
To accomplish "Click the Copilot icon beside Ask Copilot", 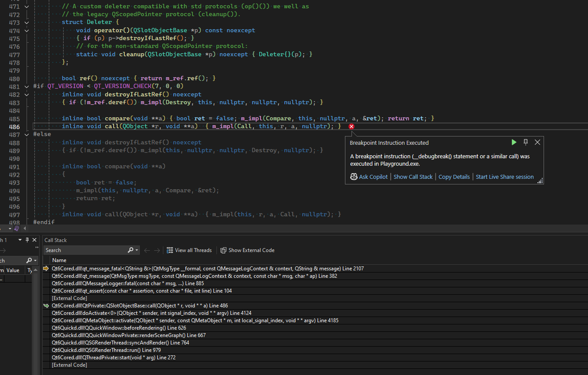I will pyautogui.click(x=353, y=177).
